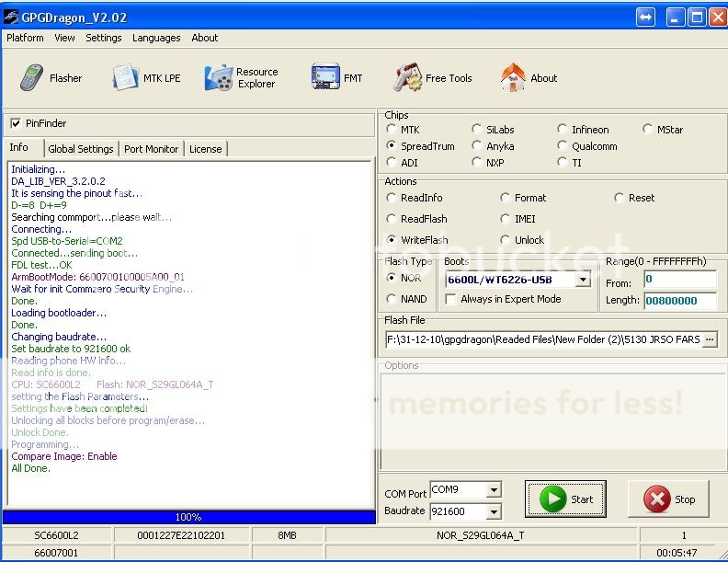Image resolution: width=728 pixels, height=562 pixels.
Task: Open the About menu in menu bar
Action: point(205,38)
